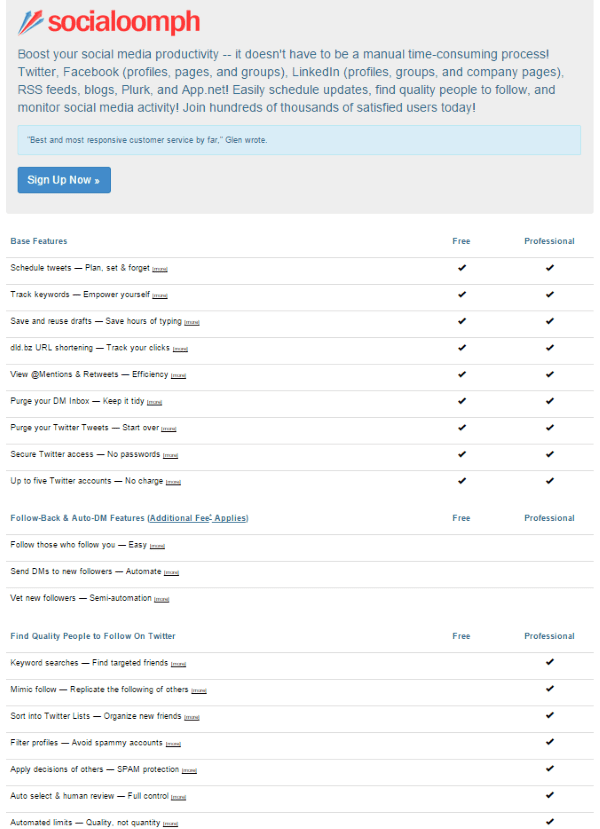
Task: Show more about Save and reuse drafts
Action: click(193, 322)
